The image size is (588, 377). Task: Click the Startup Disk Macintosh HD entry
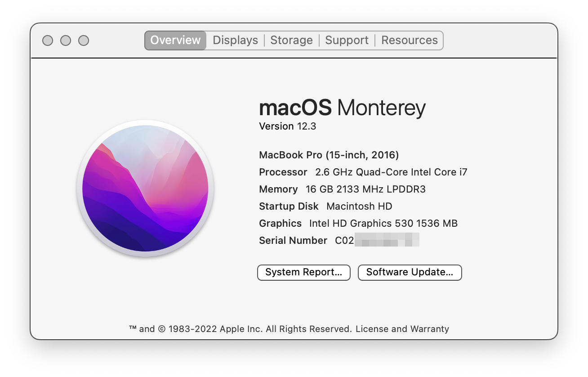click(x=325, y=206)
